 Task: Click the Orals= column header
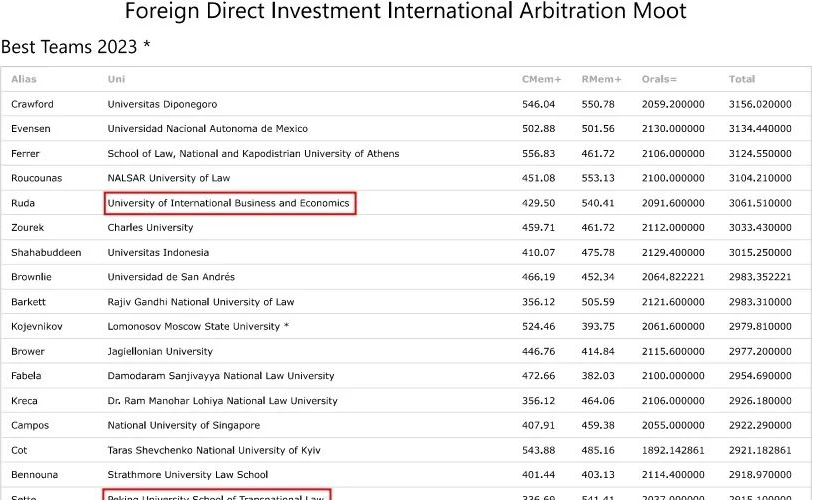tap(659, 79)
